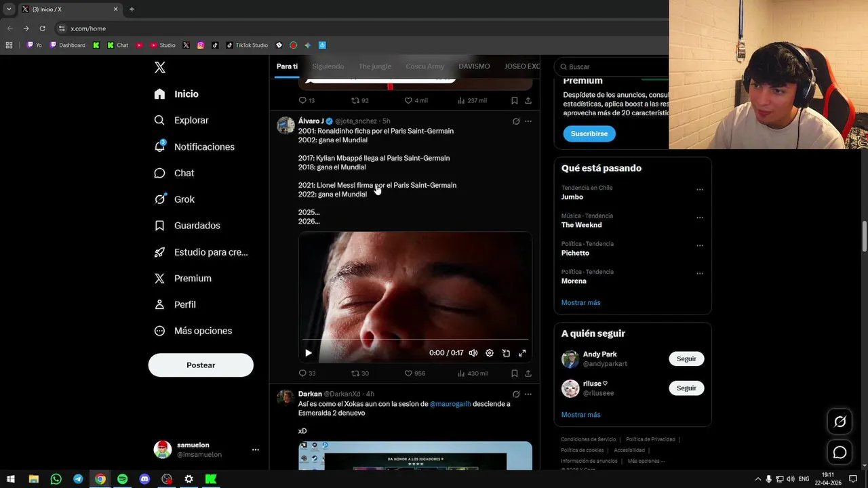Viewport: 868px width, 488px height.
Task: Open Notificaciones from the sidebar
Action: 194,146
